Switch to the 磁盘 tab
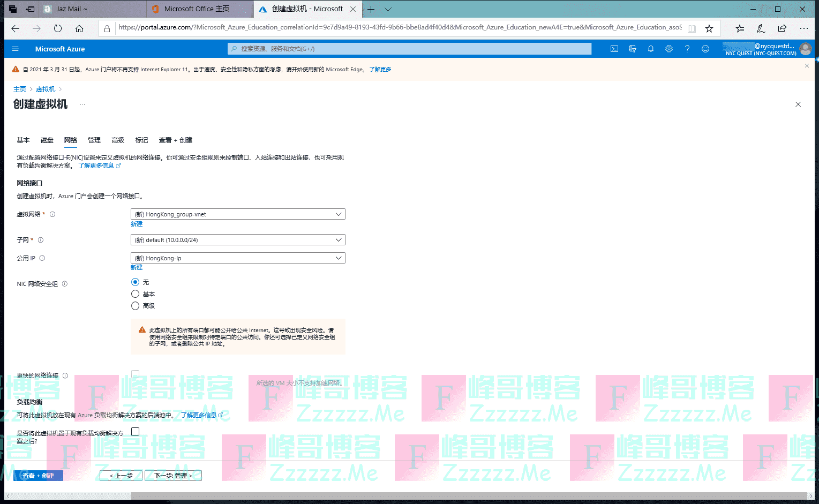The image size is (819, 504). tap(47, 140)
